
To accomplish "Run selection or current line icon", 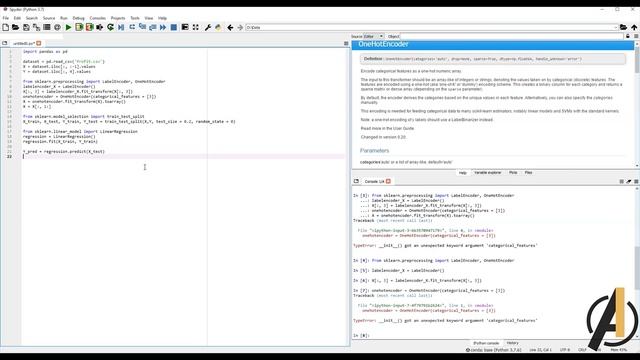I will click(100, 27).
